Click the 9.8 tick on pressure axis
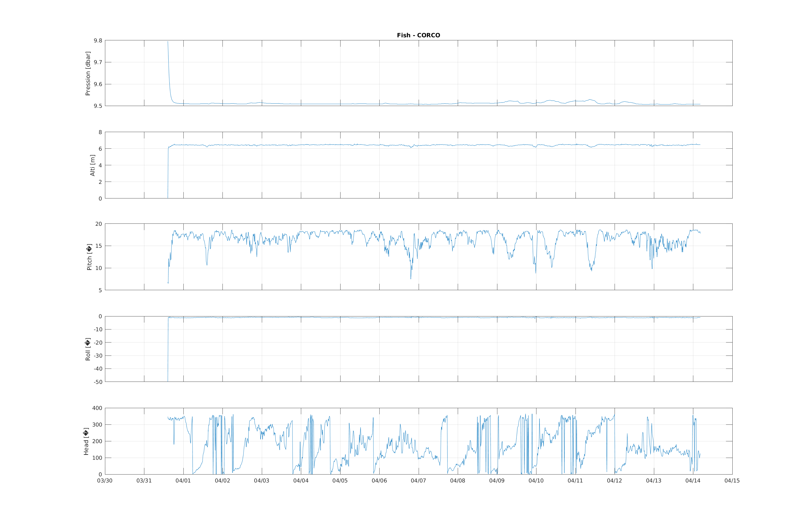The width and height of the screenshot is (809, 532). point(98,40)
